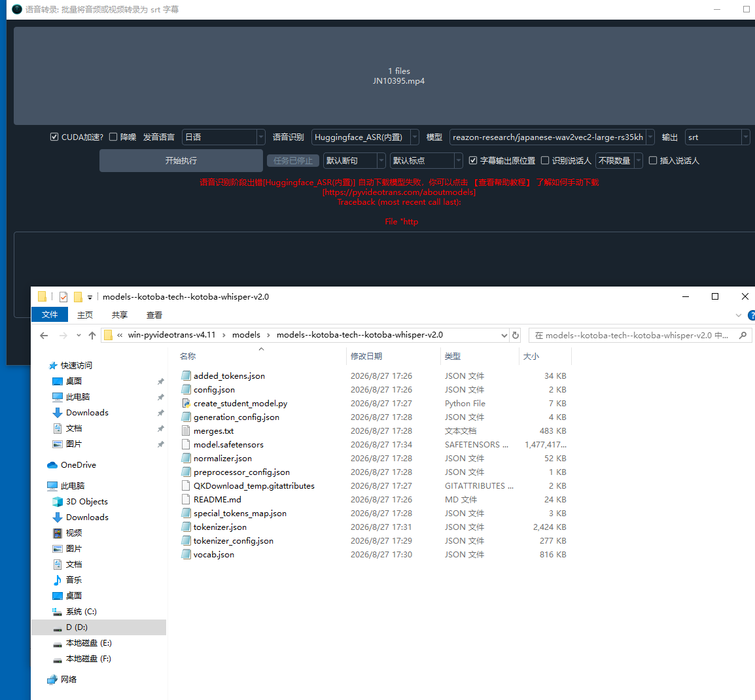755x700 pixels.
Task: Open 系统 (C:) drive icon
Action: [58, 612]
